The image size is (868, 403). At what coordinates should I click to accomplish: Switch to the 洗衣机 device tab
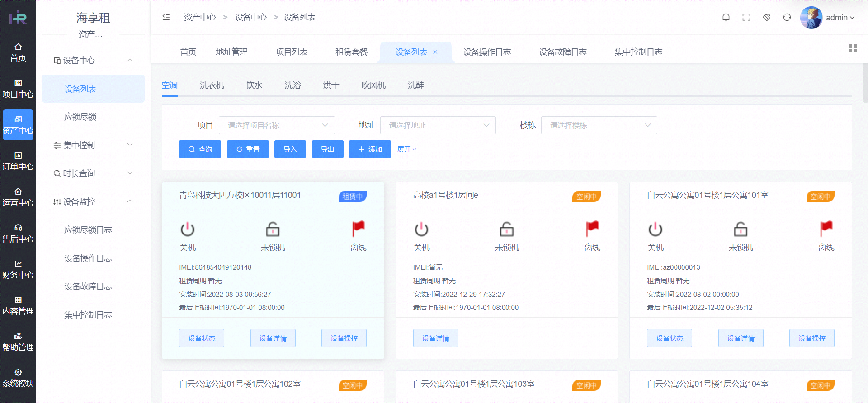[x=212, y=85]
